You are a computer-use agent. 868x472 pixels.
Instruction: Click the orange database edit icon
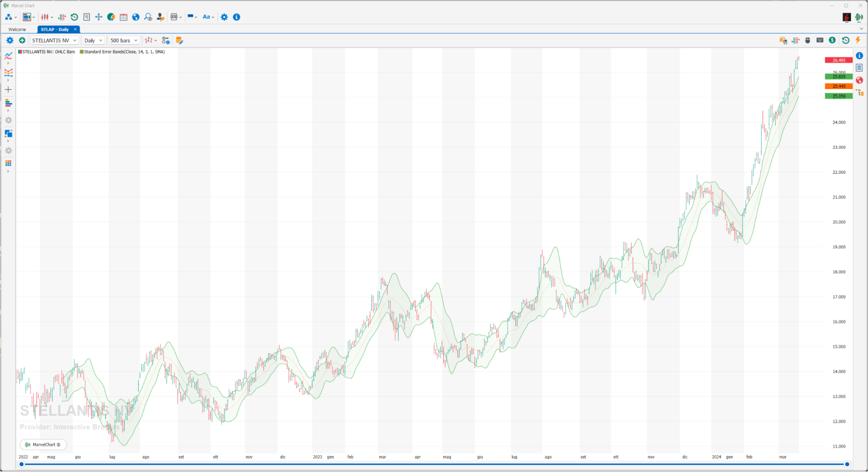click(179, 40)
